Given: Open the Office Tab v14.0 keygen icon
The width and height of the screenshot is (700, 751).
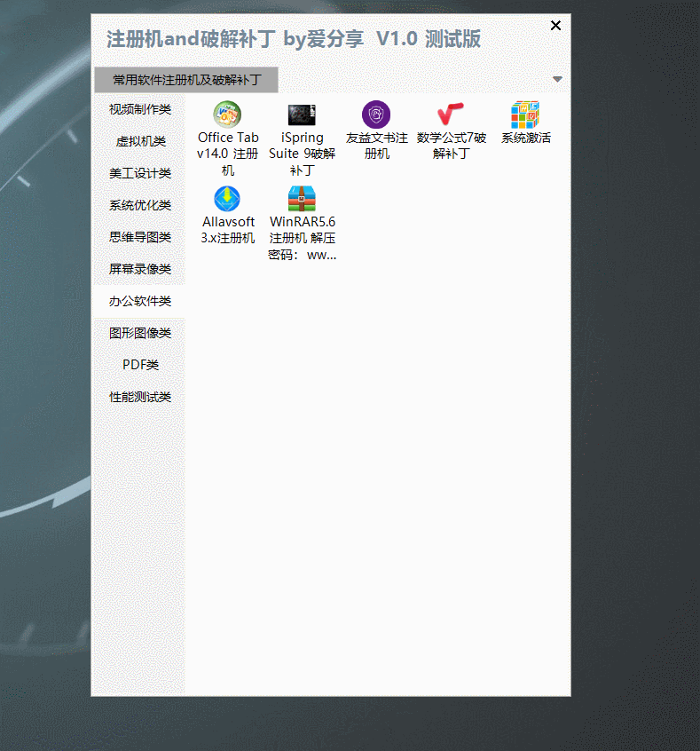Looking at the screenshot, I should (x=227, y=115).
